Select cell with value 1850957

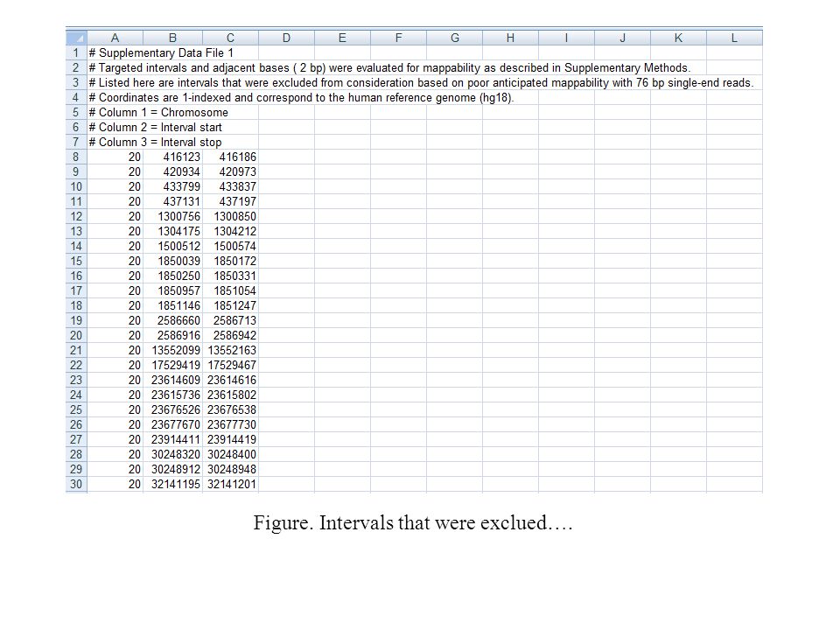coord(172,290)
